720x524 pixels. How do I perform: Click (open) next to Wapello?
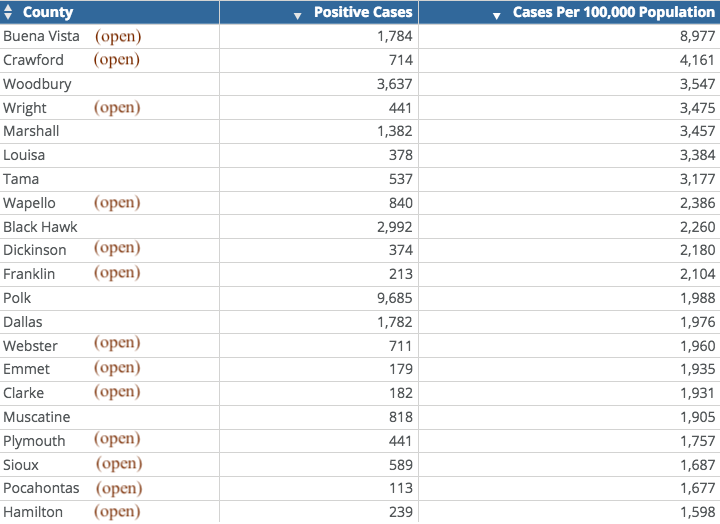(x=117, y=203)
